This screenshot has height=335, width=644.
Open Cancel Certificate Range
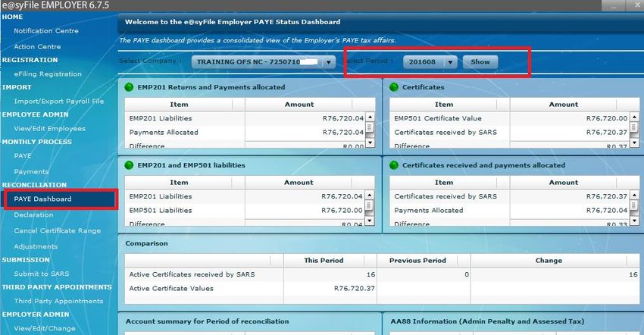coord(57,230)
